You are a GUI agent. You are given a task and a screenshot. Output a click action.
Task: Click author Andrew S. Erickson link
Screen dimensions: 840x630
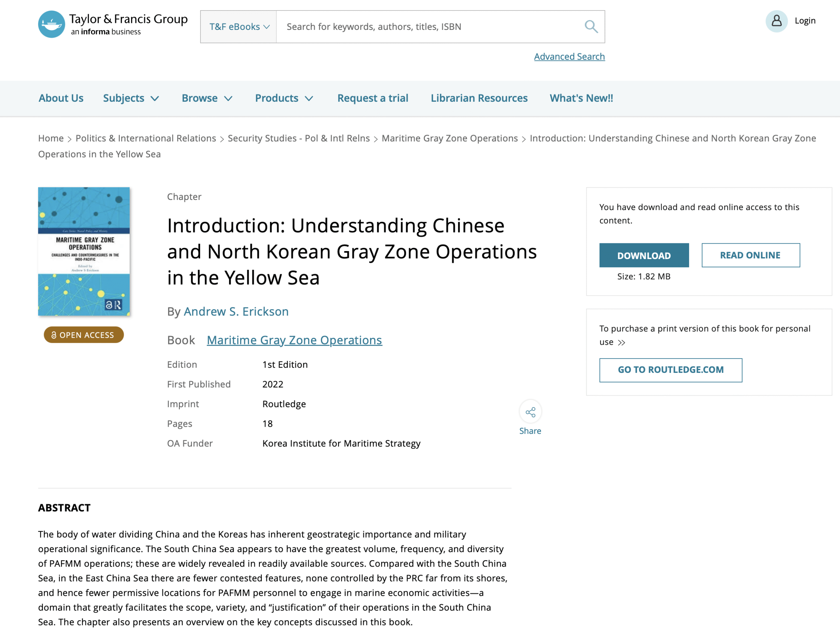[x=236, y=312]
